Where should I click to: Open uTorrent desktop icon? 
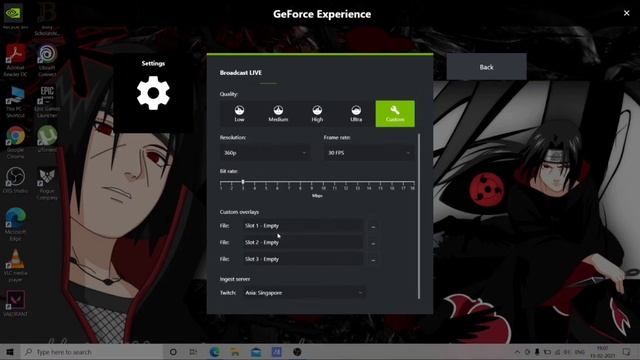point(47,139)
